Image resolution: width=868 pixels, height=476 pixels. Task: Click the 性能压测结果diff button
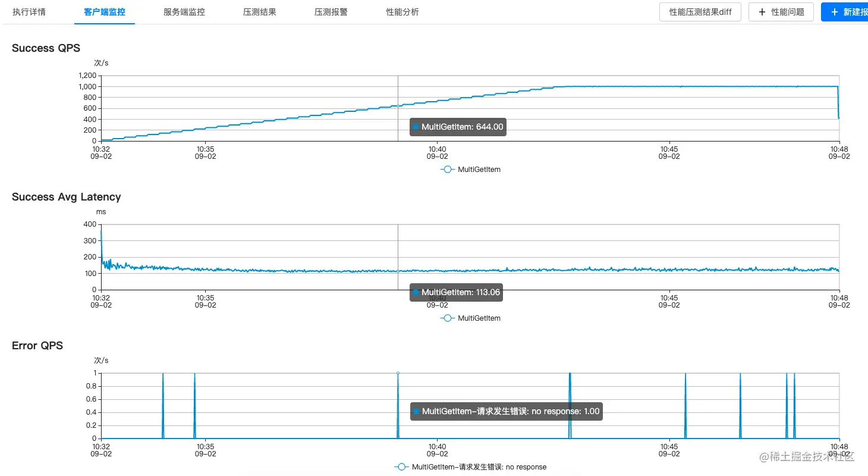700,12
